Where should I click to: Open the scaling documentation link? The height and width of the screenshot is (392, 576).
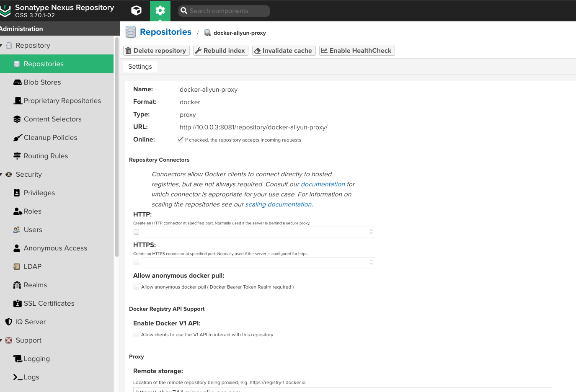279,204
